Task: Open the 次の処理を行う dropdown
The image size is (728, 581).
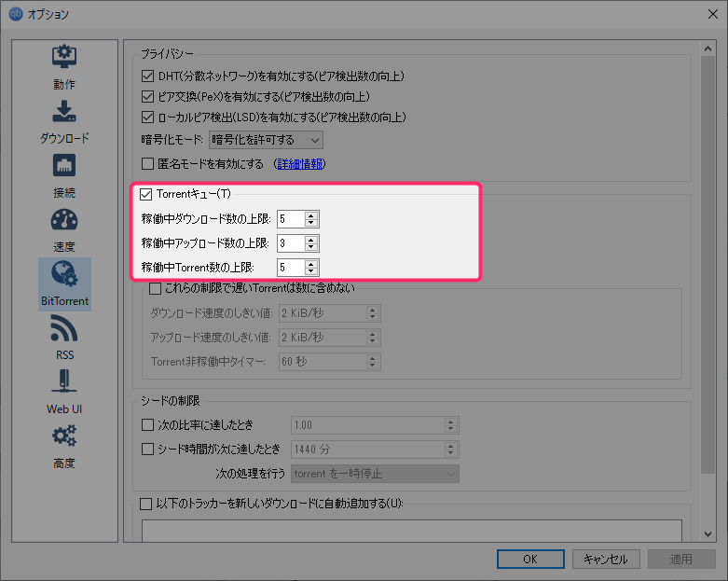Action: (x=375, y=474)
